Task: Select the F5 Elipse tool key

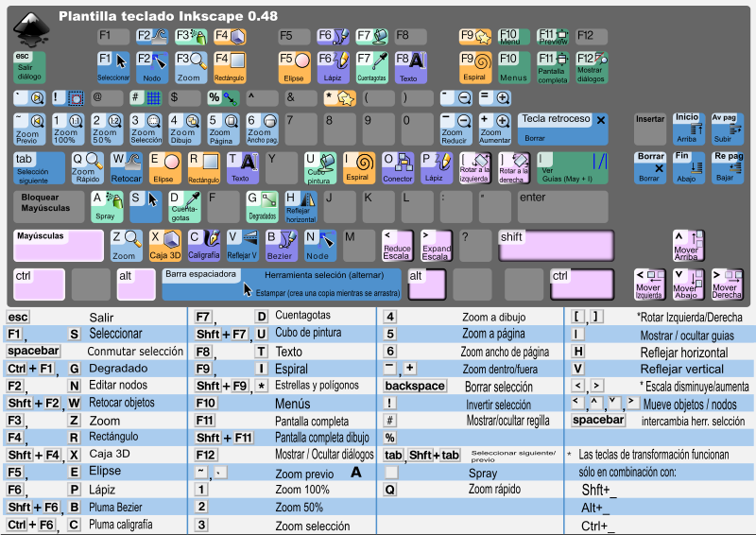Action: [x=294, y=66]
